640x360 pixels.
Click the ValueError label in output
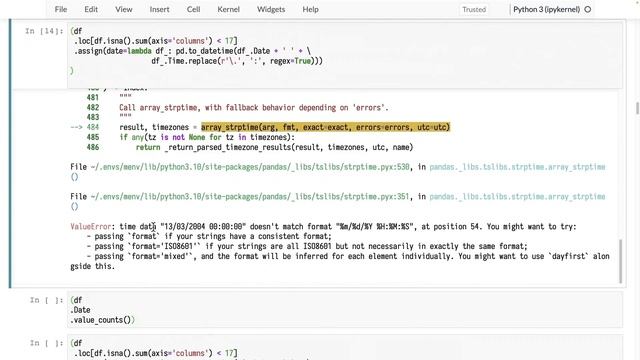(91, 227)
